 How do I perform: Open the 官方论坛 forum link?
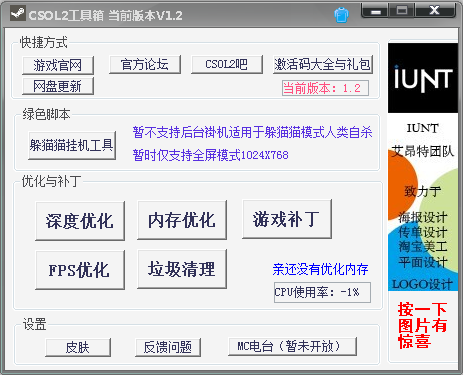tap(145, 64)
